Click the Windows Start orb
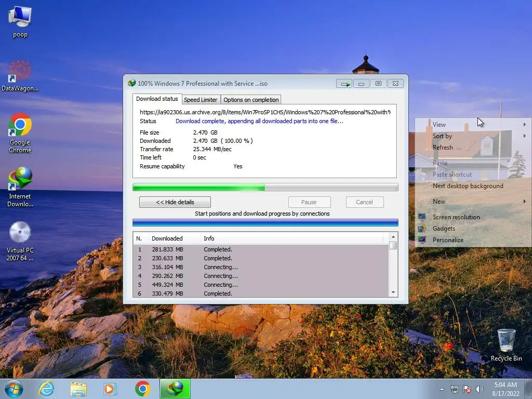This screenshot has height=399, width=532. pos(14,389)
